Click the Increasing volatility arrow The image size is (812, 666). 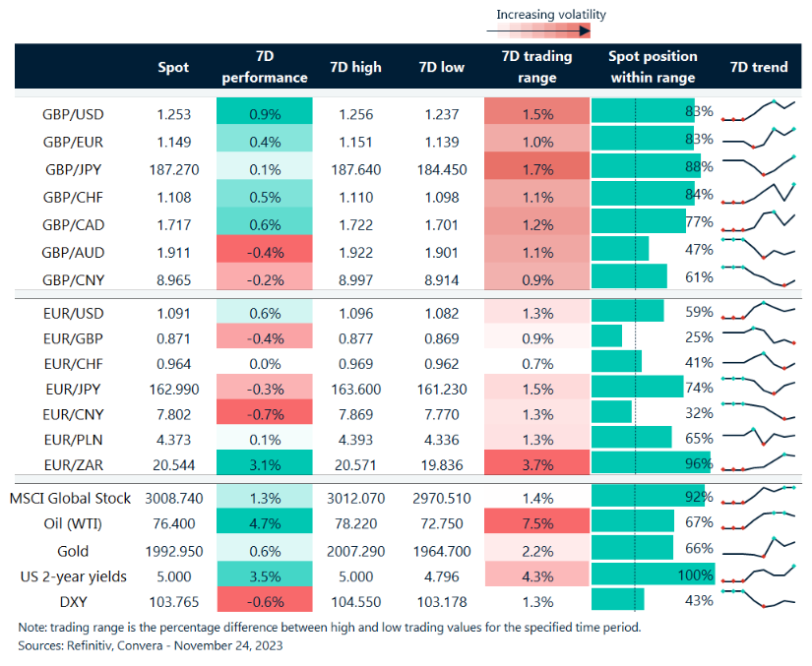pos(537,30)
